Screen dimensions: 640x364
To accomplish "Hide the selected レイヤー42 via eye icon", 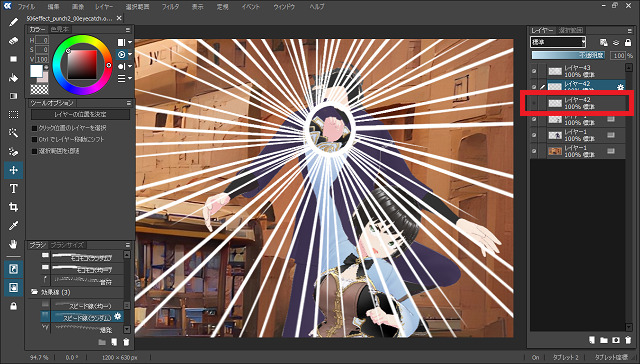I will [x=534, y=87].
